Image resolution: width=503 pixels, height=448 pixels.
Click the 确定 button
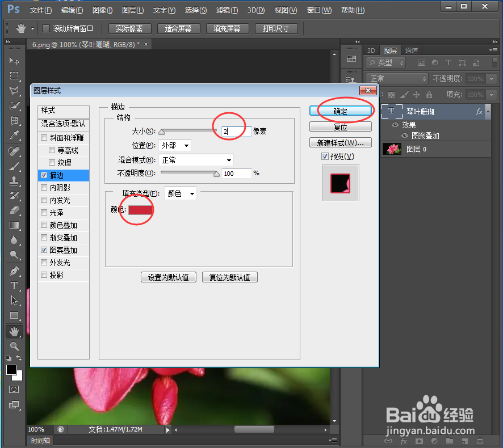click(341, 111)
